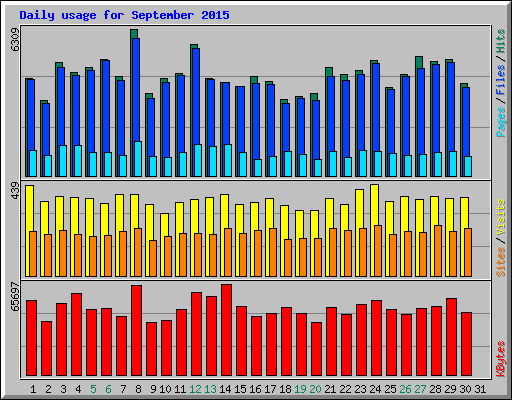This screenshot has height=400, width=512.
Task: Click day 24 on the x-axis
Action: [375, 389]
